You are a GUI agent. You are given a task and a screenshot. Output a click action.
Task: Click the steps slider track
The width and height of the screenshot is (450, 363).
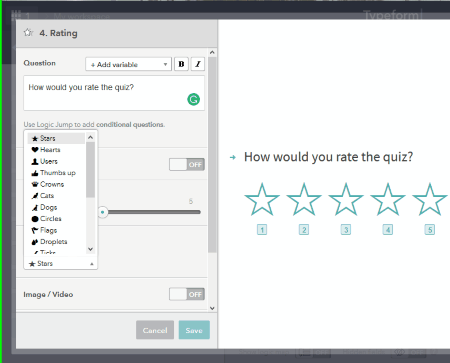pos(153,212)
